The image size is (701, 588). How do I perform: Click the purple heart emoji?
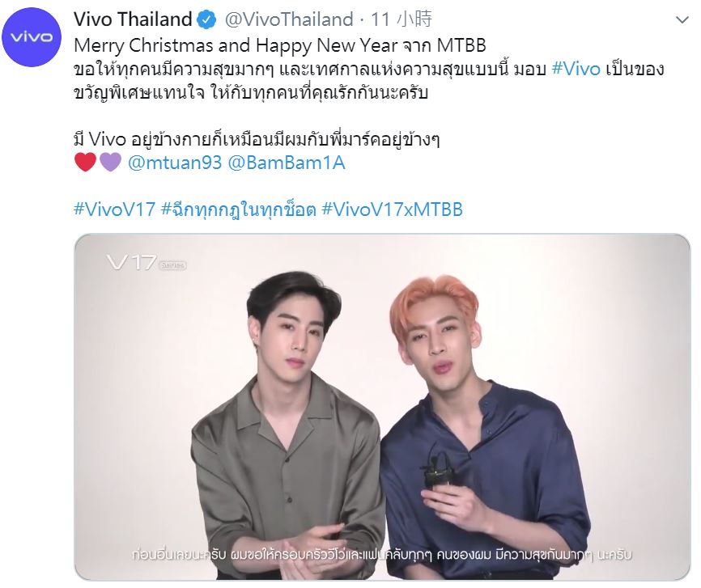click(110, 162)
